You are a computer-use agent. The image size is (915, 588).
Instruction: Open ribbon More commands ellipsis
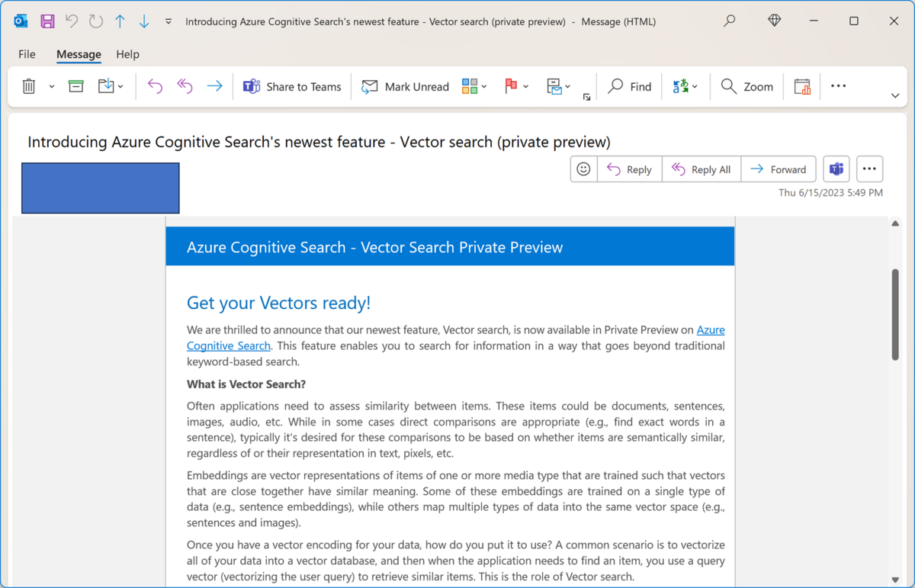pyautogui.click(x=839, y=86)
